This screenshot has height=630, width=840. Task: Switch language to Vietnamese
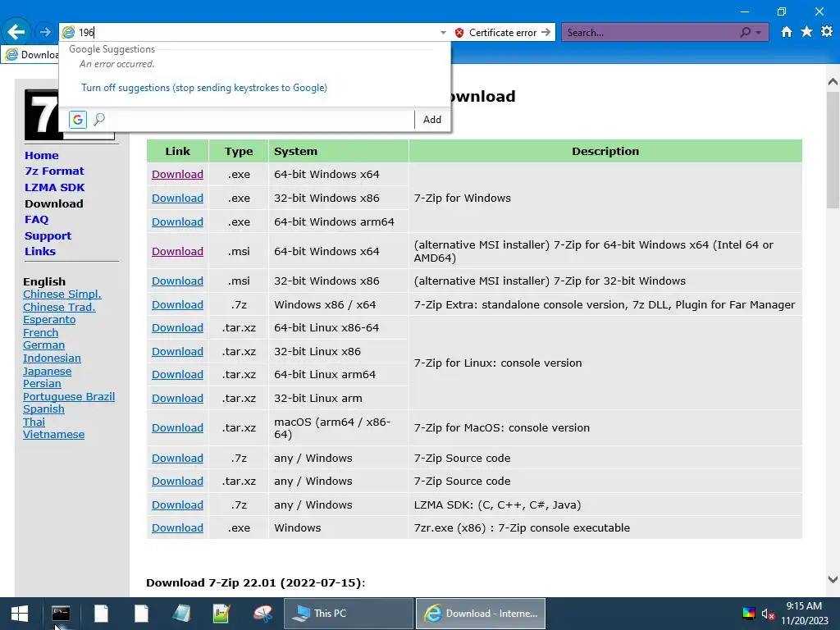(x=53, y=435)
